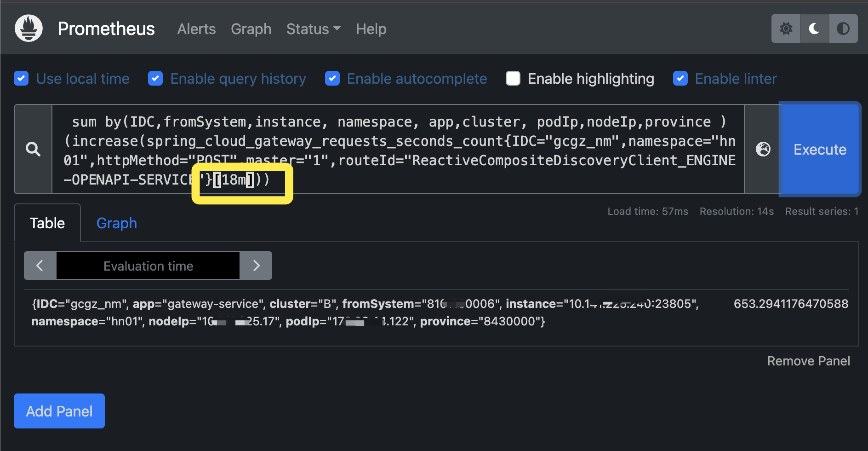Viewport: 868px width, 451px height.
Task: Toggle Enable query history checkbox
Action: pos(155,79)
